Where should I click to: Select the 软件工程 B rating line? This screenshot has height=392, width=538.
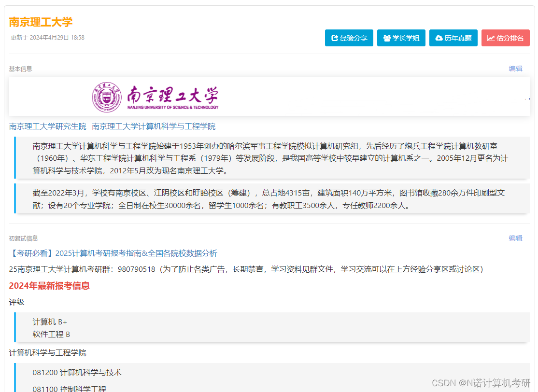[51, 335]
